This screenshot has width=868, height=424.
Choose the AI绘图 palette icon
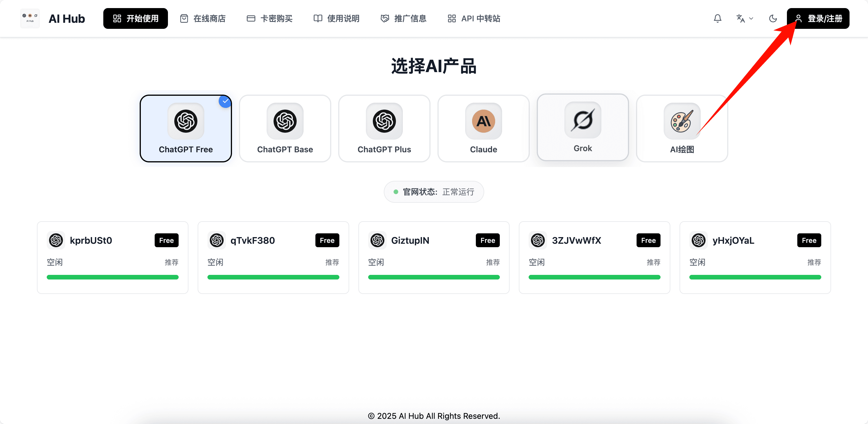tap(681, 121)
